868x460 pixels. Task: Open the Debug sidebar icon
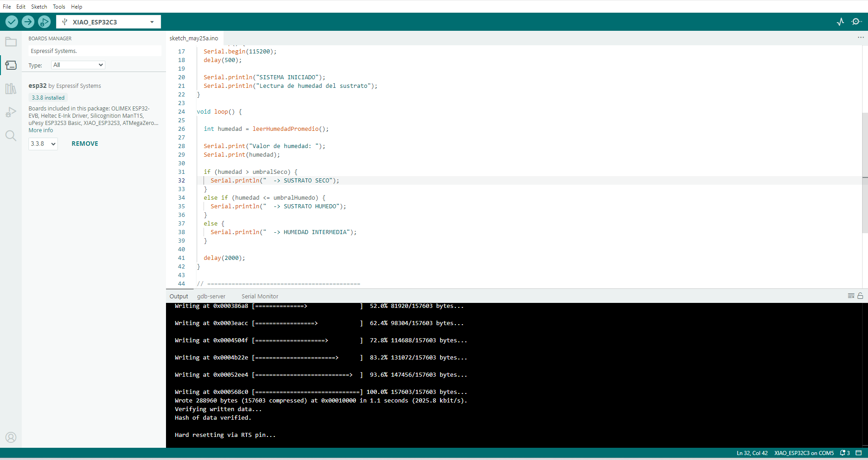[x=11, y=112]
